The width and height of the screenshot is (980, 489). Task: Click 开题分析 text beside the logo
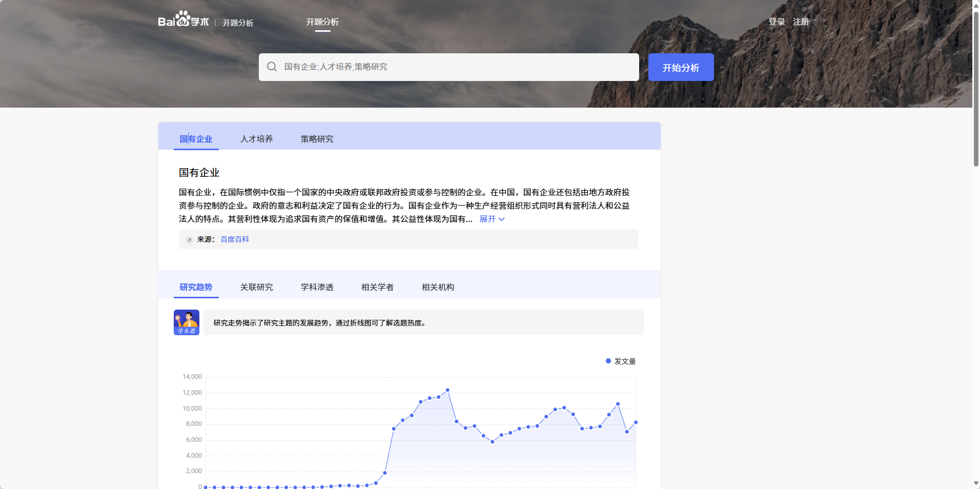pyautogui.click(x=238, y=23)
